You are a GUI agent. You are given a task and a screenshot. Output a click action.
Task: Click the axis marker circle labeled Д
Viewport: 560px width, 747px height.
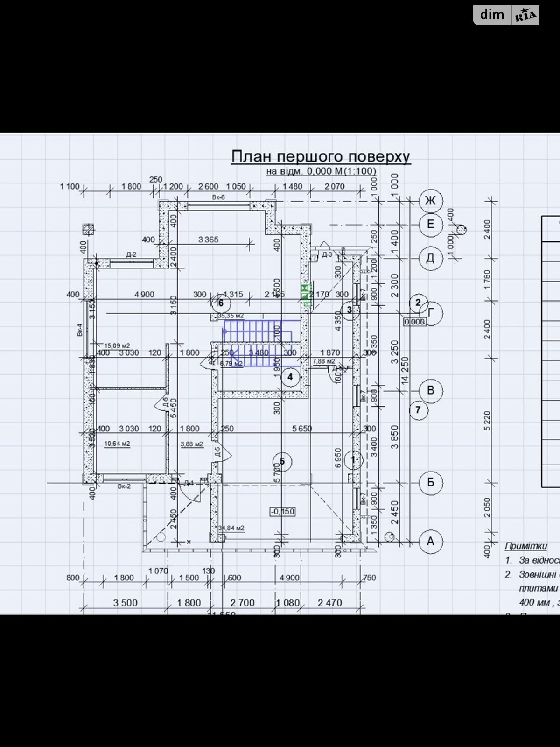[430, 258]
